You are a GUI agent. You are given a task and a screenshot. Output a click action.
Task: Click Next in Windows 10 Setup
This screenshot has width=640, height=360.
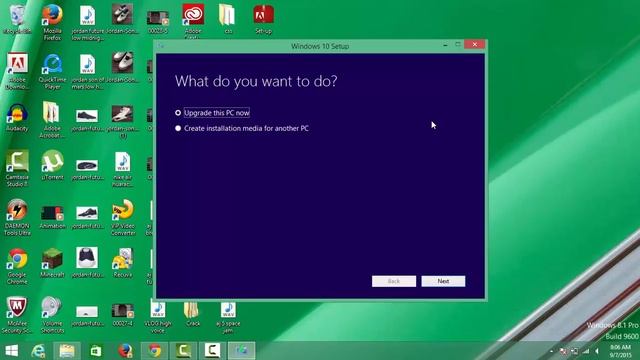point(443,281)
